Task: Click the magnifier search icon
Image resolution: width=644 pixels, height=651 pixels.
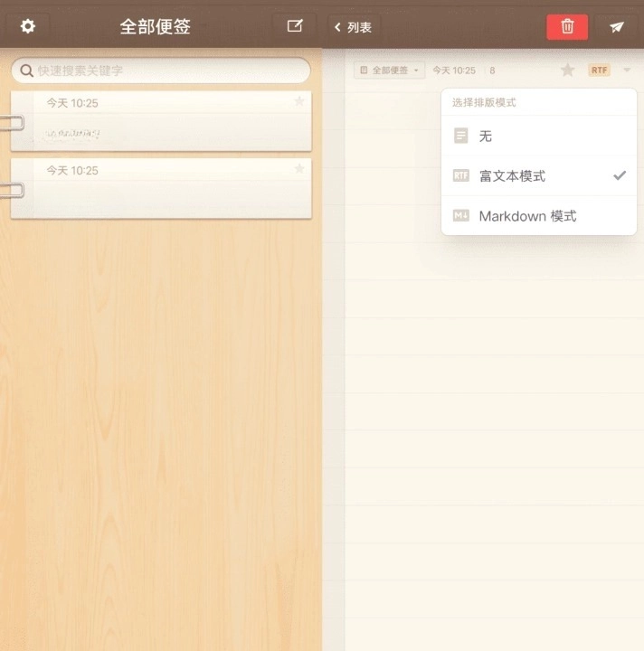Action: point(26,71)
